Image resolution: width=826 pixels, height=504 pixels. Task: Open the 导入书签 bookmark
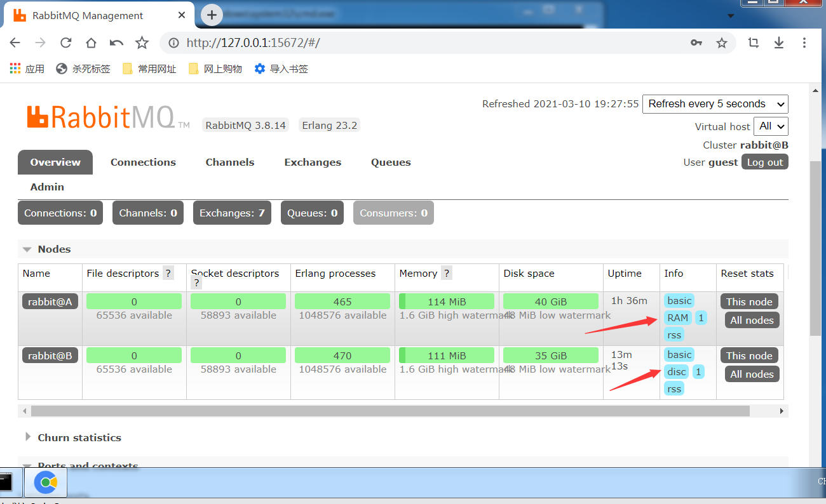click(x=281, y=69)
